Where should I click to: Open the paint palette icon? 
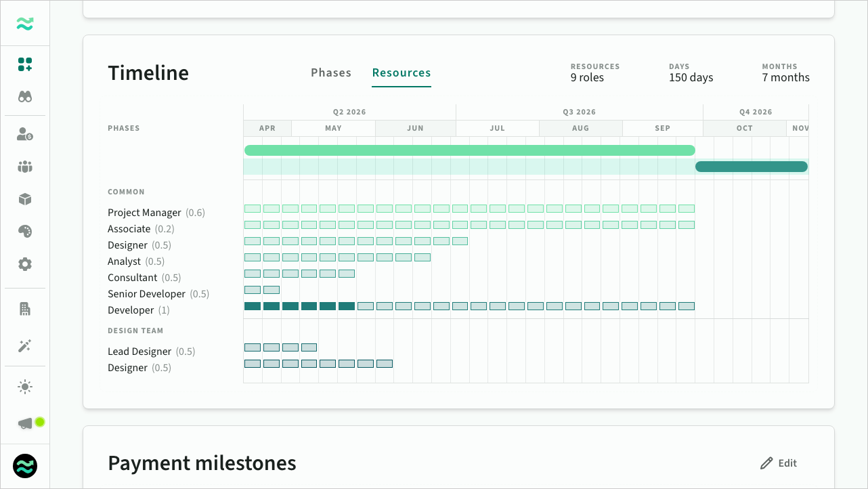pyautogui.click(x=25, y=232)
